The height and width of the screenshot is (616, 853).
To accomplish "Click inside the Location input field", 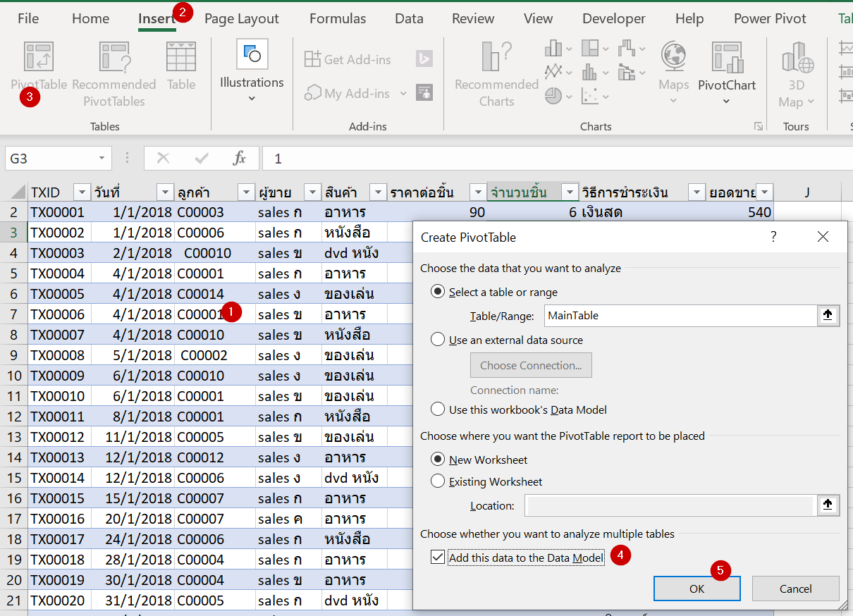I will [x=670, y=505].
